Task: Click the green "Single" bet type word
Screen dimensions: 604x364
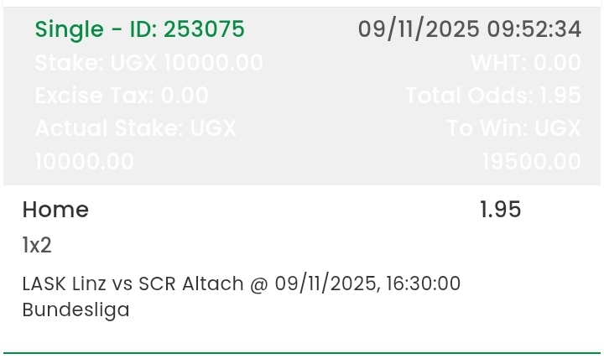Action: click(x=67, y=29)
